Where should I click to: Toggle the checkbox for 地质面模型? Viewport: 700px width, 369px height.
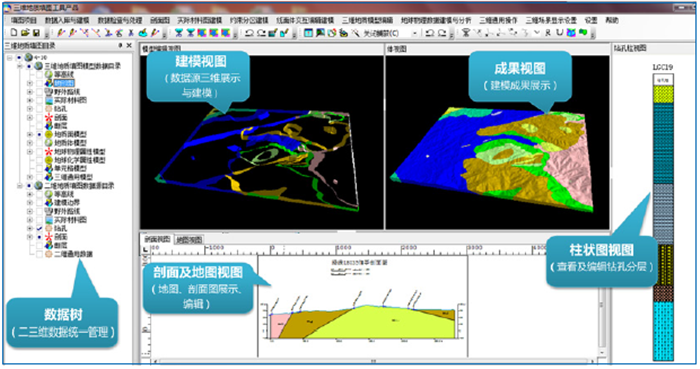pos(39,134)
